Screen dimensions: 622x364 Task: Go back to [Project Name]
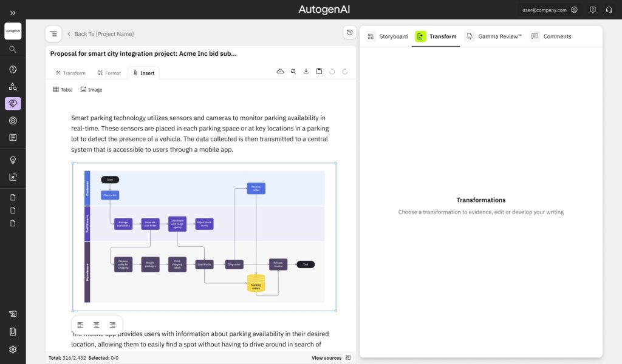(100, 34)
